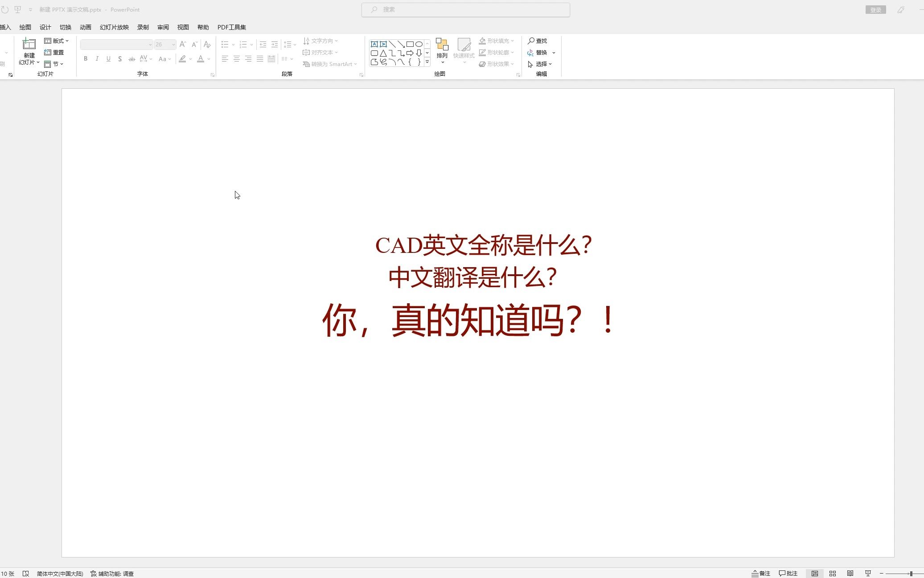924x578 pixels.
Task: Apply the text highlight color
Action: [x=182, y=58]
